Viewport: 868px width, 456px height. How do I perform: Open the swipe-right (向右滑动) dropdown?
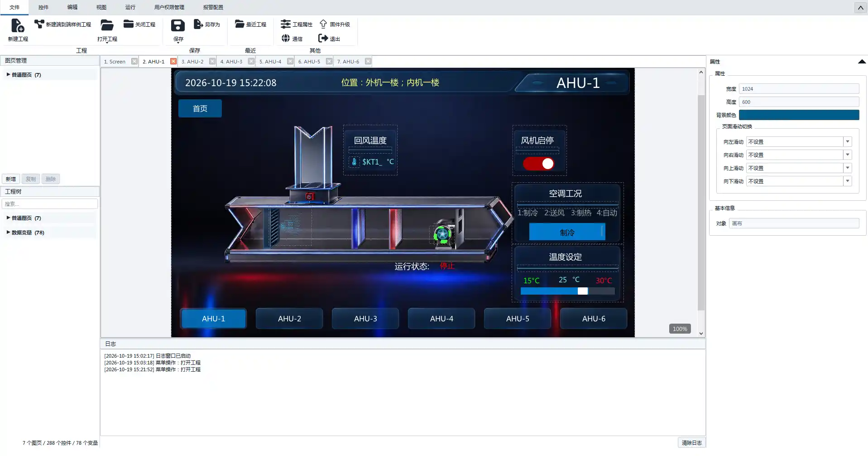(848, 155)
